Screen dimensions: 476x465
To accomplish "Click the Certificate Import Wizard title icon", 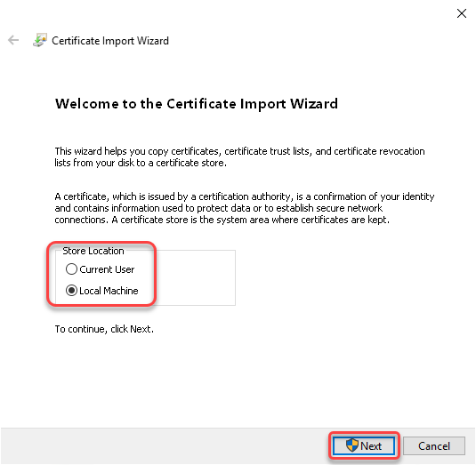I will point(40,40).
